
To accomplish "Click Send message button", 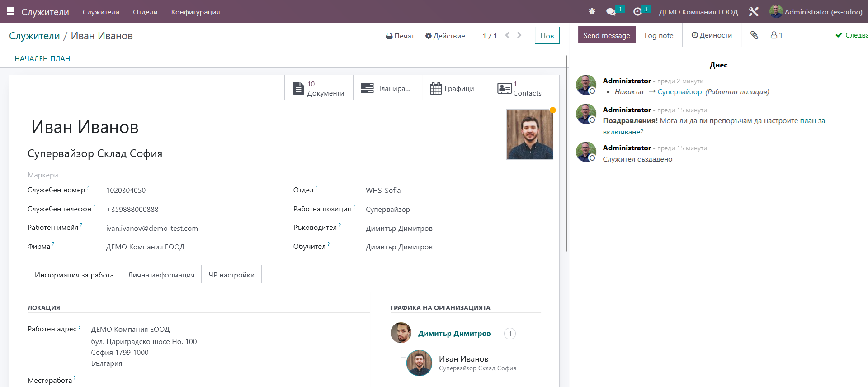I will pyautogui.click(x=607, y=35).
